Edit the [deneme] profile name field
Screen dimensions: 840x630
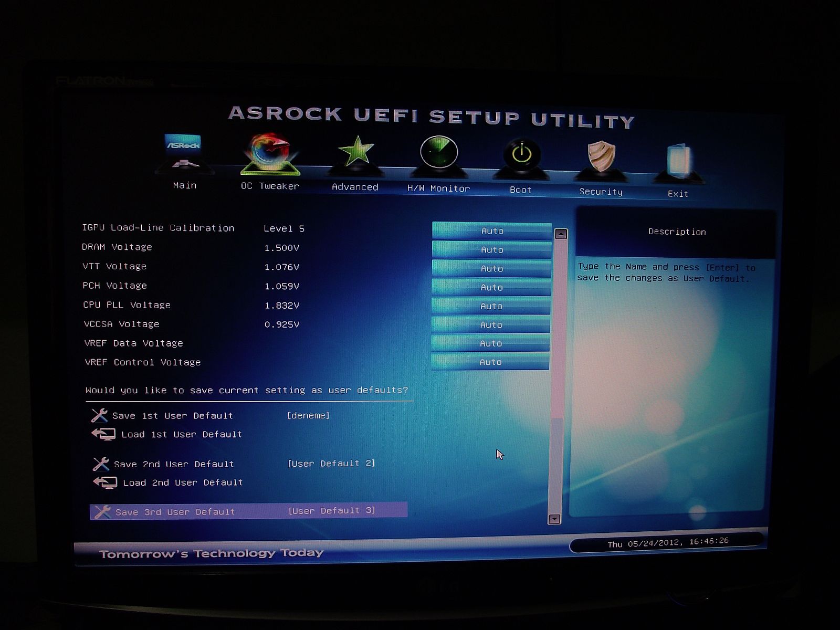coord(308,415)
